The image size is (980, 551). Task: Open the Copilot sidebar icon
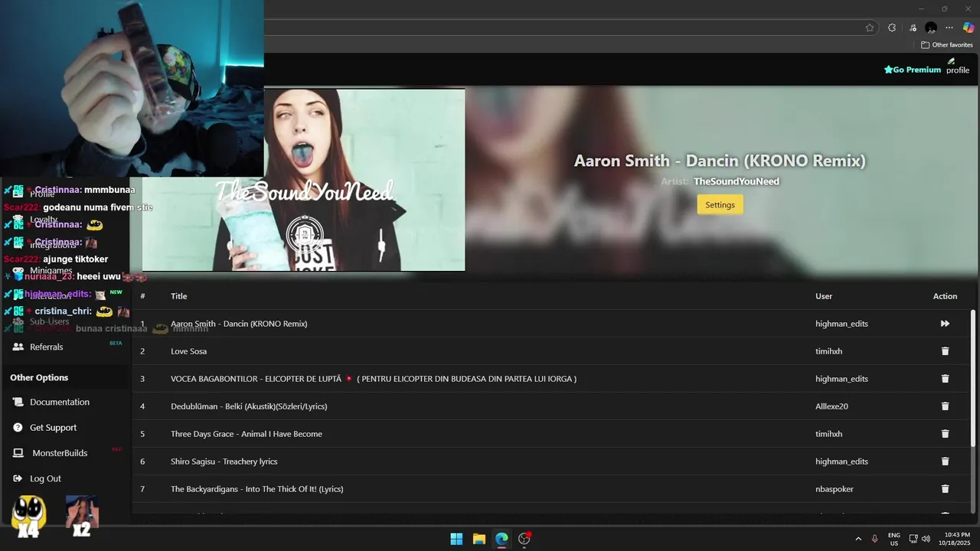click(x=969, y=28)
